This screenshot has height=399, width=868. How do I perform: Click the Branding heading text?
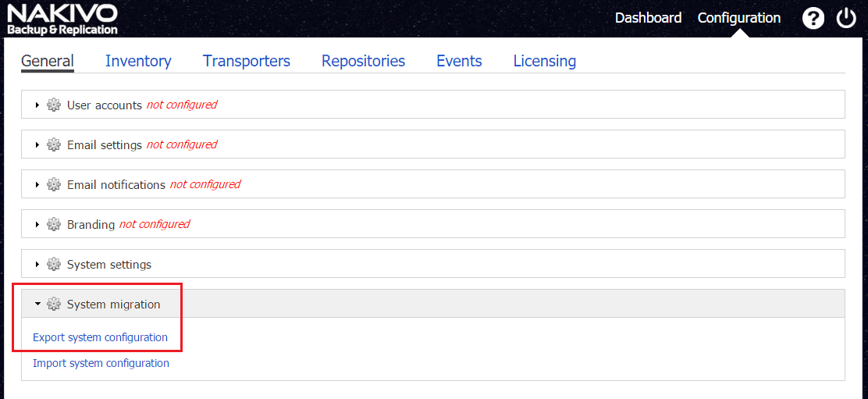[x=91, y=225]
